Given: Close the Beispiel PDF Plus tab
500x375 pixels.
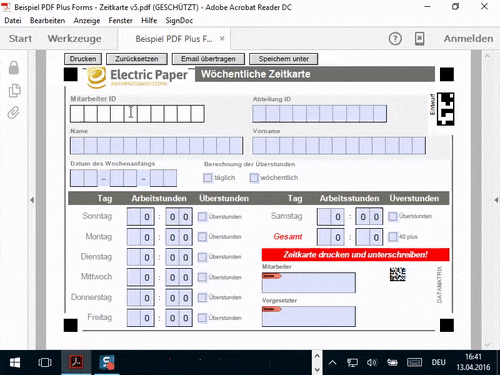Looking at the screenshot, I should [222, 39].
